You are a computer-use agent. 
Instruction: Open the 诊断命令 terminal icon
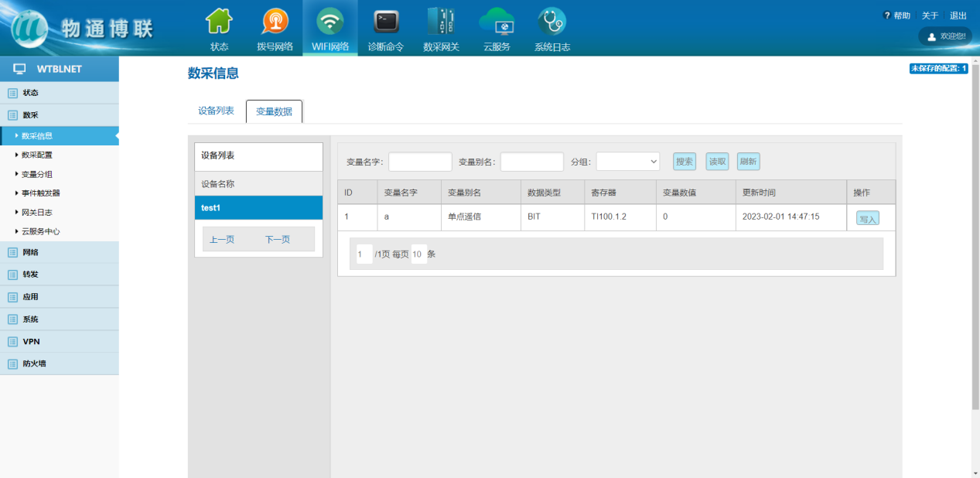[x=385, y=22]
